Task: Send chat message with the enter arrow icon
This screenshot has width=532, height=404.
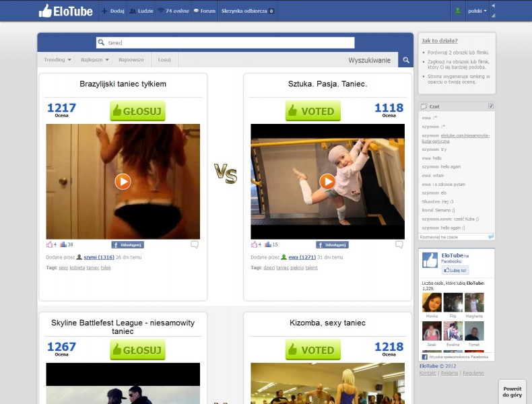Action: tap(491, 237)
